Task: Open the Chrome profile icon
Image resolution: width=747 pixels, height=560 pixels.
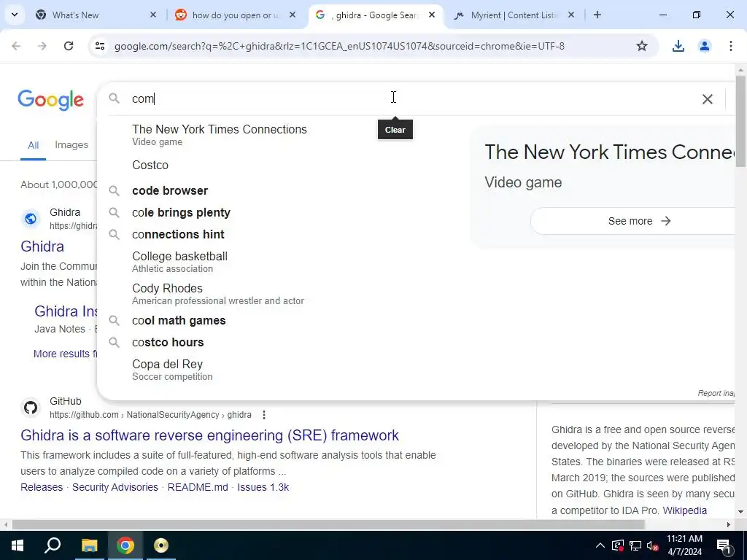Action: coord(704,46)
